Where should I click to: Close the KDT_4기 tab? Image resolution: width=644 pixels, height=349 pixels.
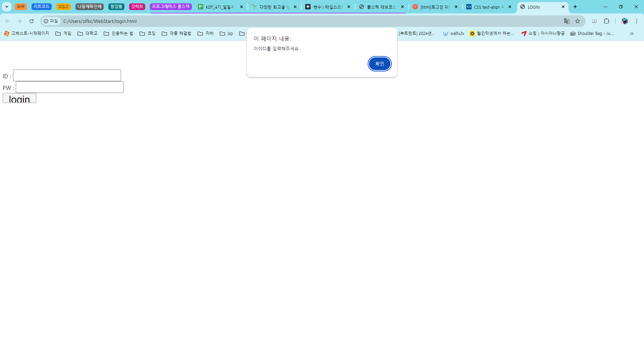pos(241,7)
